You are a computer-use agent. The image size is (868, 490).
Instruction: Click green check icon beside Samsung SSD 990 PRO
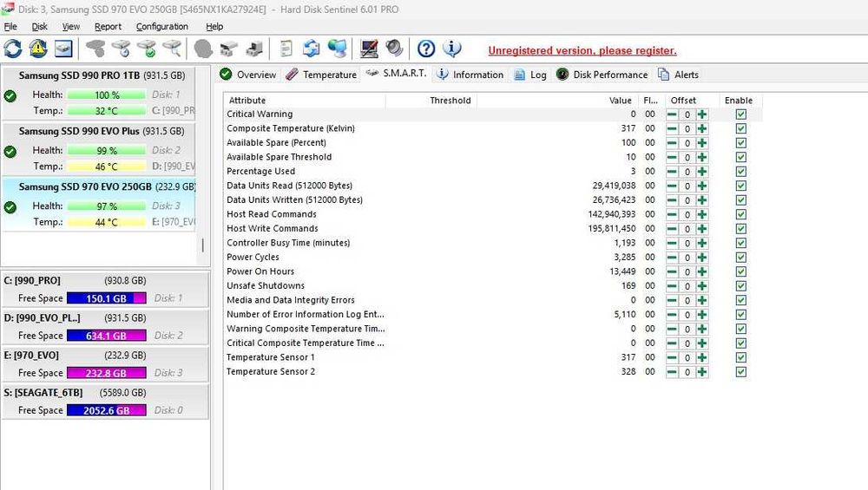tap(10, 95)
